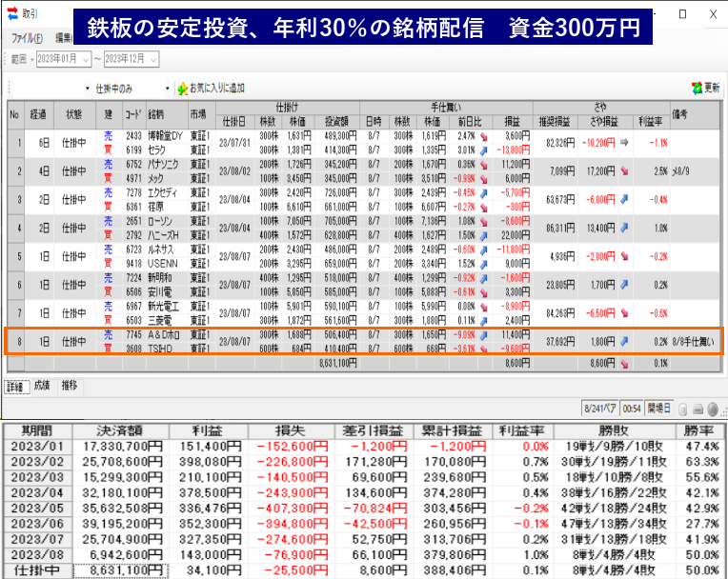Switch to the 推移 tab
This screenshot has height=579, width=728.
[x=70, y=387]
